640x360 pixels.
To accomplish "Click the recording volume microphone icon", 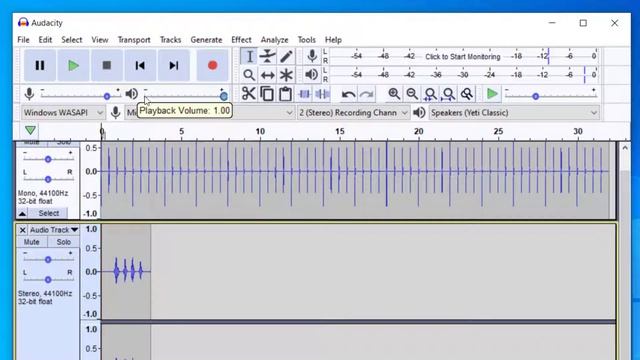I will pos(29,94).
